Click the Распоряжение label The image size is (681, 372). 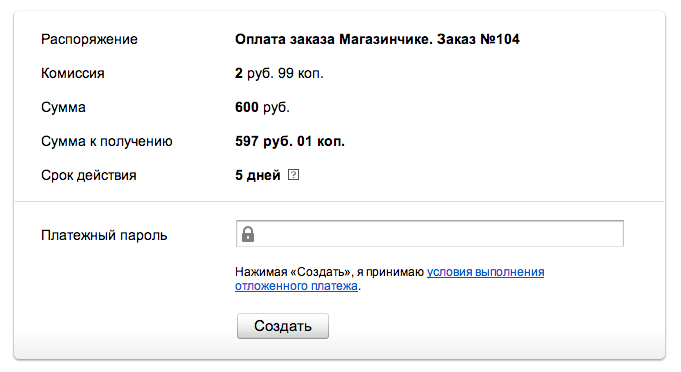[89, 40]
